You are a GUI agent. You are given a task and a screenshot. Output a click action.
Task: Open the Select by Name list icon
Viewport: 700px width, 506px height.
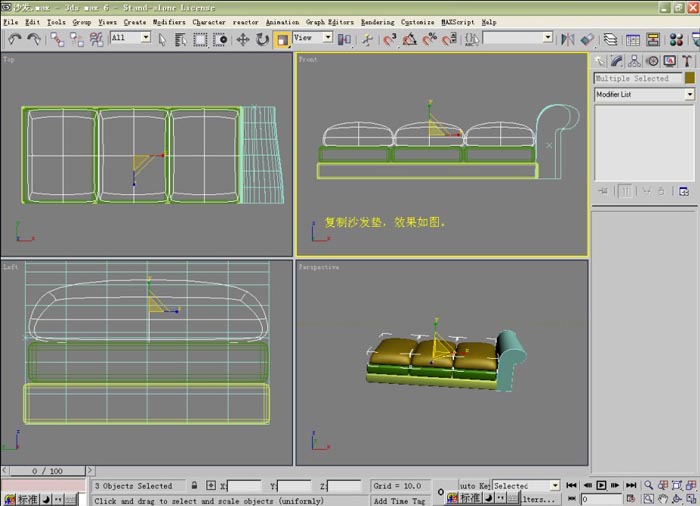coord(180,40)
